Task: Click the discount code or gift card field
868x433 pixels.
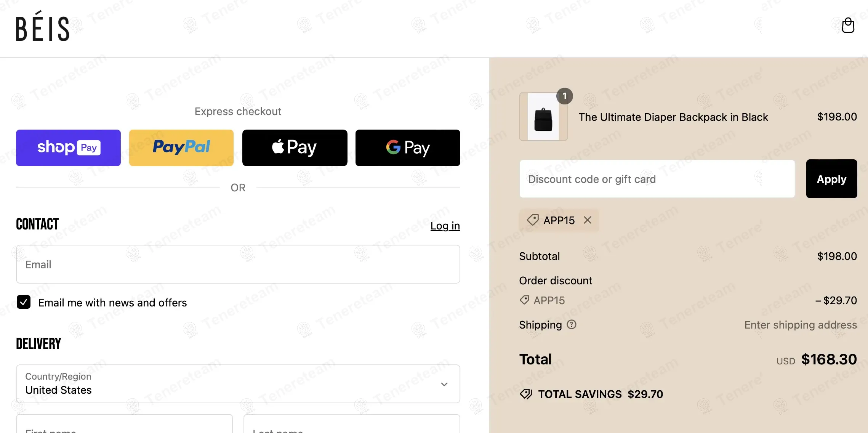Action: pos(657,179)
